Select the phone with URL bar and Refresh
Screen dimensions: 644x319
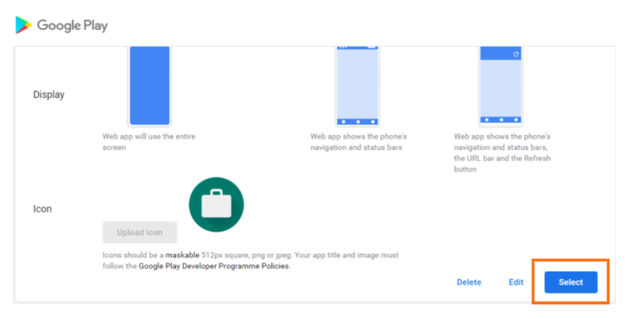point(500,86)
